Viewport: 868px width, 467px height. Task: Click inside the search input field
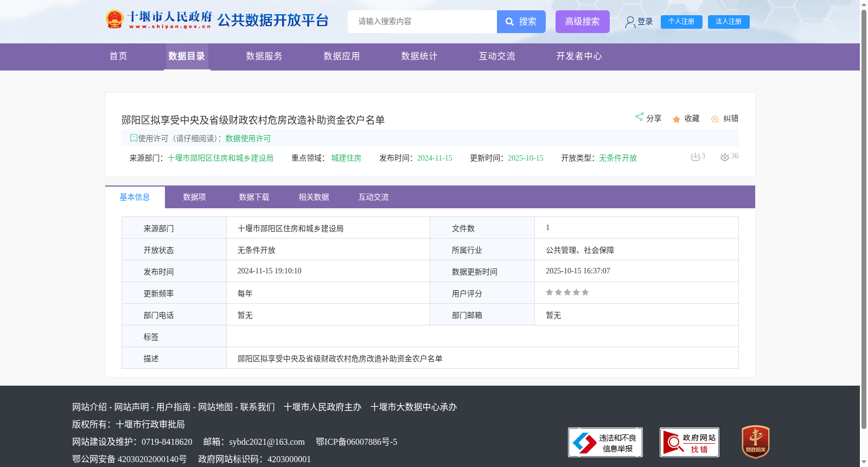423,22
